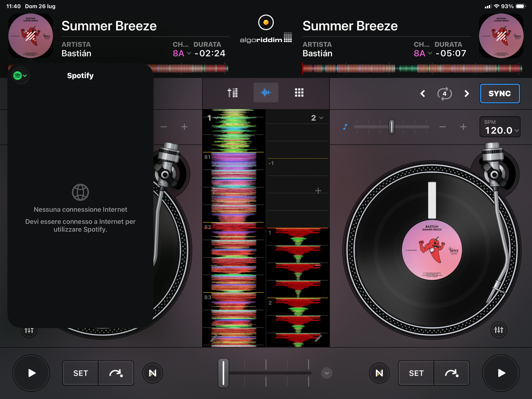
Task: Play the left deck
Action: (x=31, y=373)
